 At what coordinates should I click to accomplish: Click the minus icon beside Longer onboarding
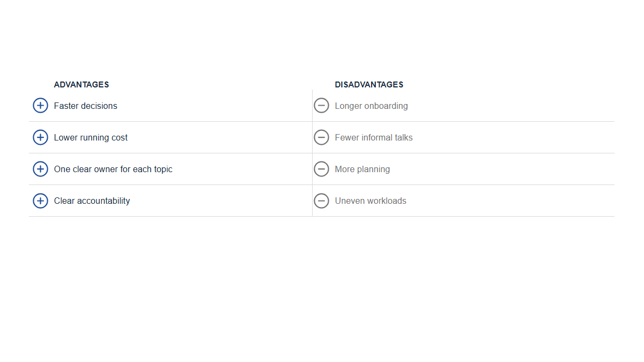click(x=321, y=106)
